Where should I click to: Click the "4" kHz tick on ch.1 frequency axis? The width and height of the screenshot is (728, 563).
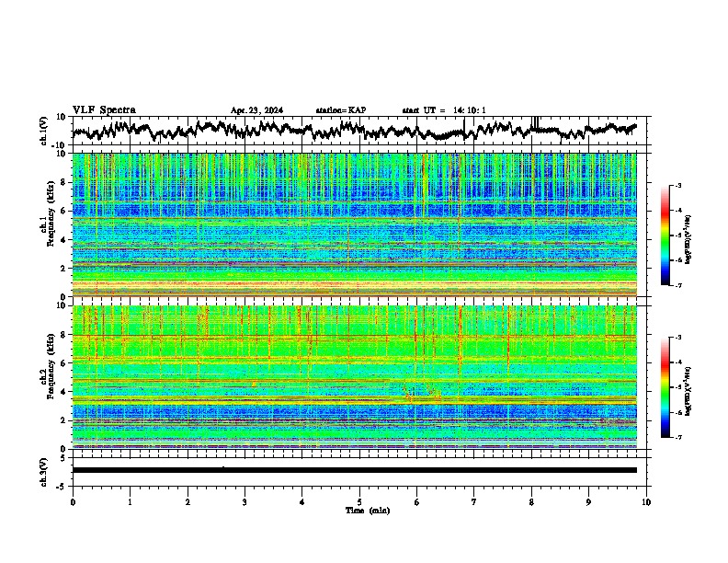pos(63,240)
